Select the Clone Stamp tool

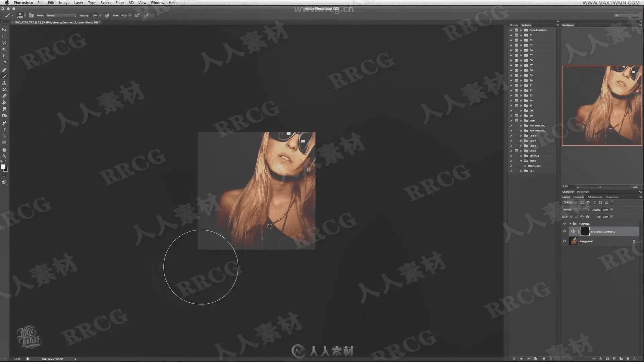tap(4, 83)
